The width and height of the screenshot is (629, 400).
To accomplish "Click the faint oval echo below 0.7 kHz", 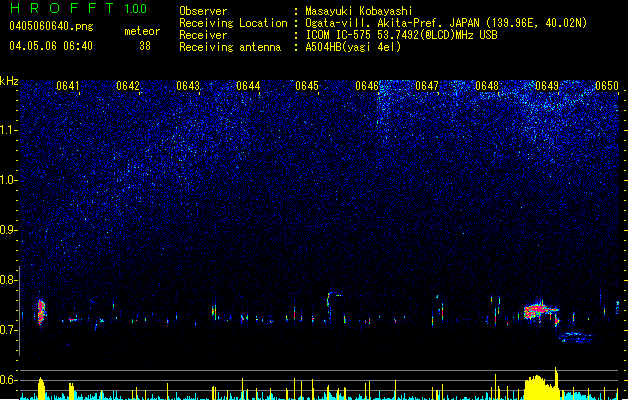I will coord(576,337).
